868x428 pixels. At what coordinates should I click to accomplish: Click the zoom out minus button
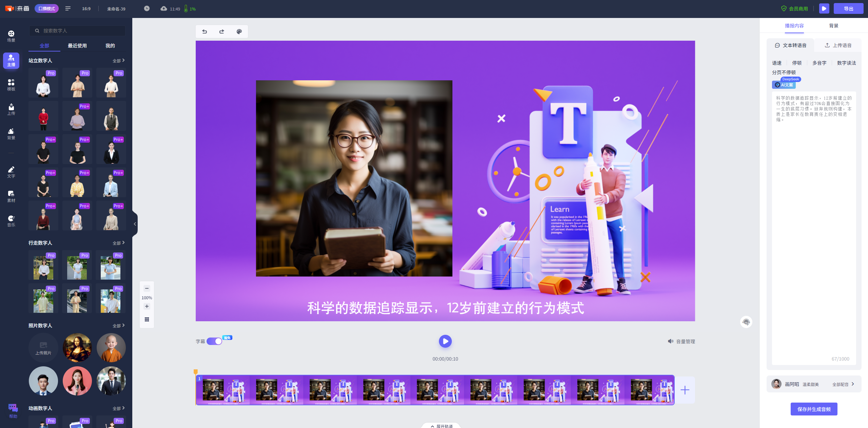tap(147, 288)
